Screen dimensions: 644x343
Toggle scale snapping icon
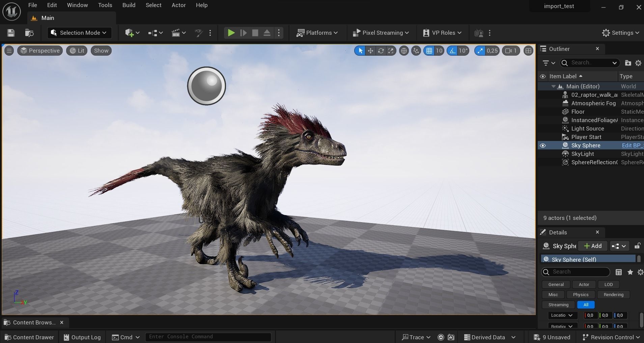[x=480, y=51]
